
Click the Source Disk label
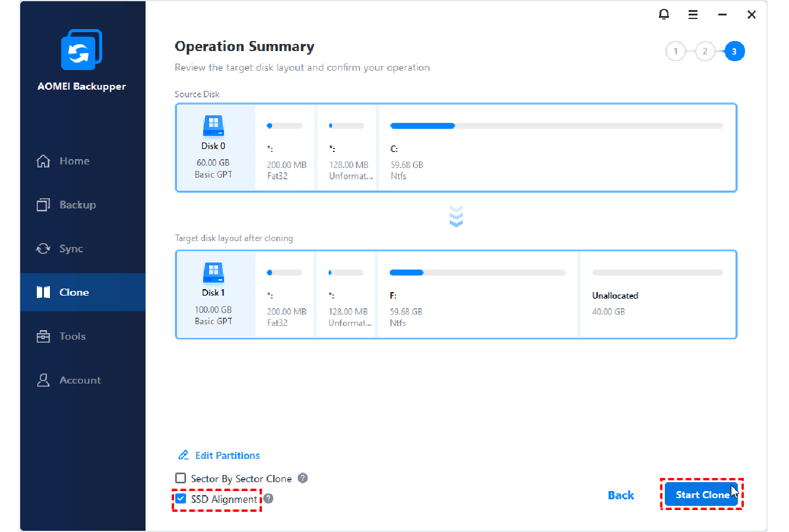click(x=197, y=94)
